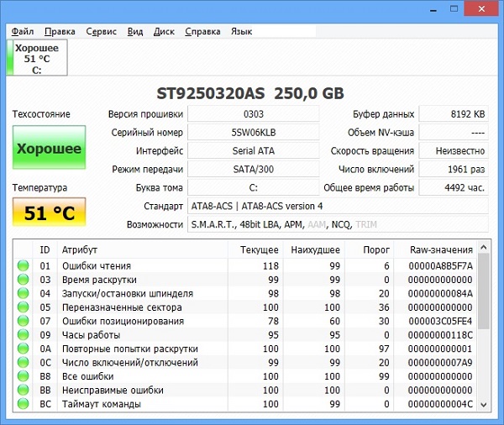Click raw value 000003C05FE4

(x=440, y=321)
